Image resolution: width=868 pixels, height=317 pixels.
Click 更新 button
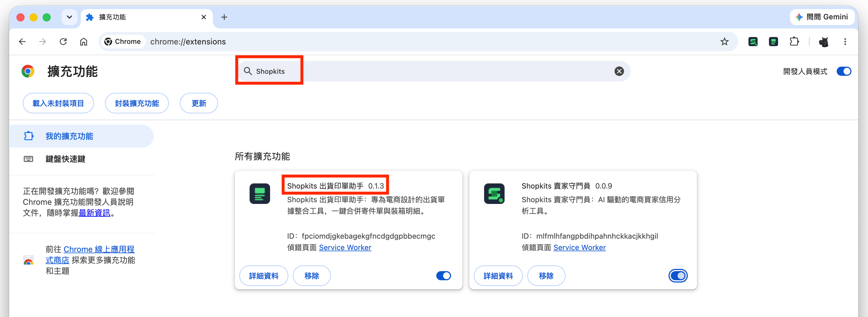[x=199, y=103]
